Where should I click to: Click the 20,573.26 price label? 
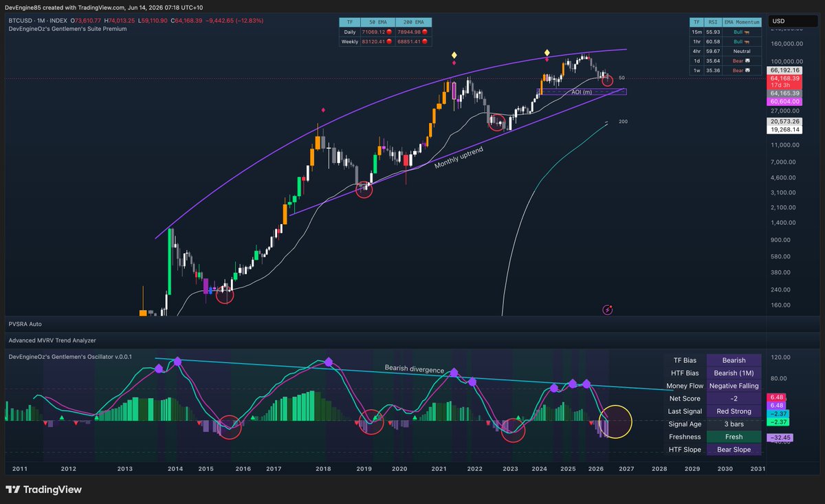784,121
